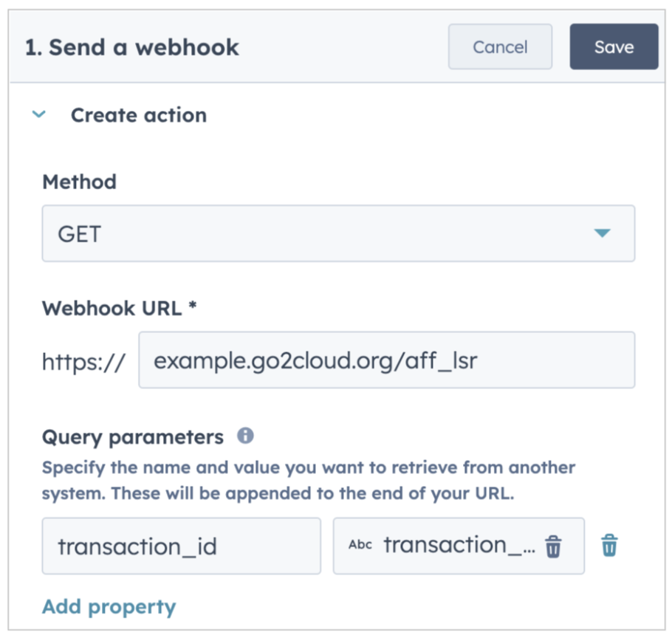Click the Webhook URL field label
The height and width of the screenshot is (638, 672).
(119, 308)
